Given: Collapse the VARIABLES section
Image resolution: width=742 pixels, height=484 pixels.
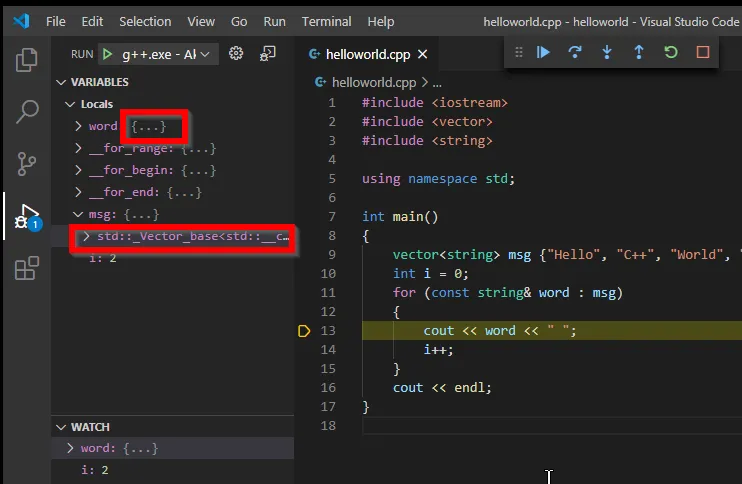Looking at the screenshot, I should (61, 82).
